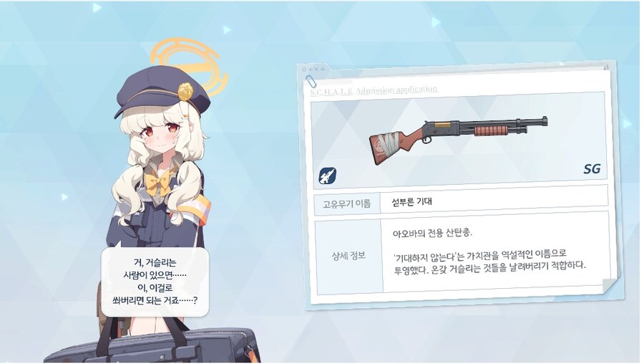
Task: Click the SG weapon class label
Action: [592, 168]
